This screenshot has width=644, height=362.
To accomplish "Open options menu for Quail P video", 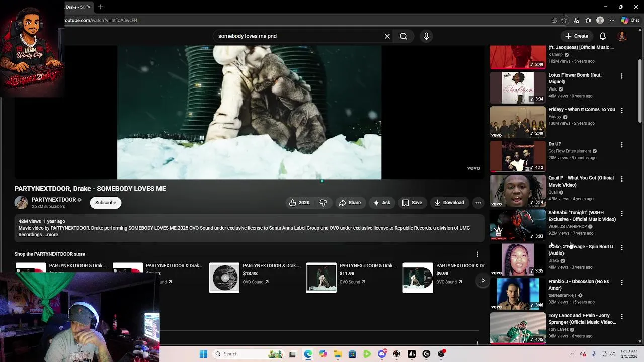I will point(622,179).
